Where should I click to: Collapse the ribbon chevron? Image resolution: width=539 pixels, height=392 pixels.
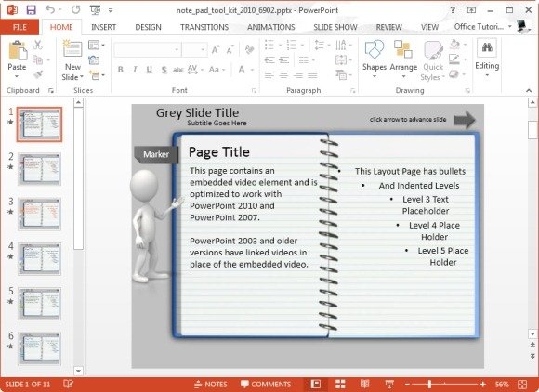click(x=529, y=91)
